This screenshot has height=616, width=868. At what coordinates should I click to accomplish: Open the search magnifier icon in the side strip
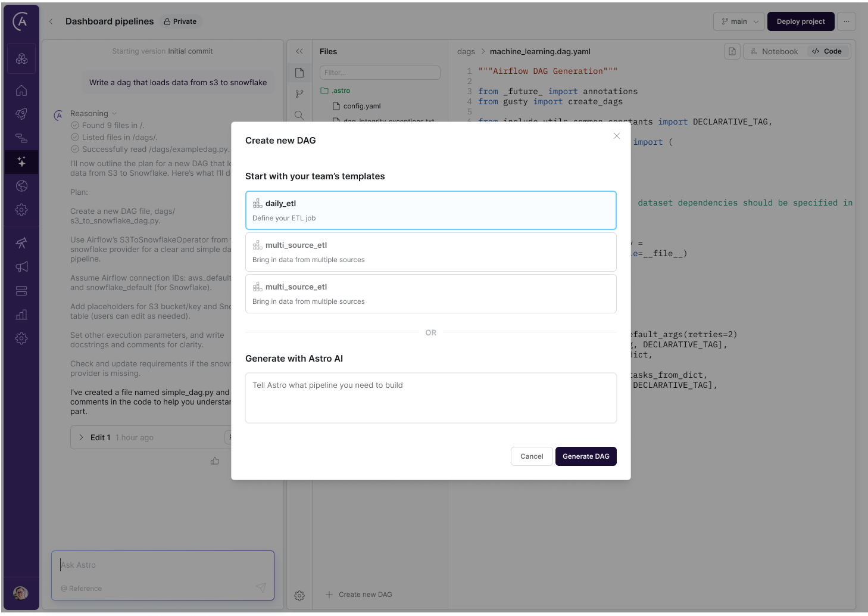[299, 115]
